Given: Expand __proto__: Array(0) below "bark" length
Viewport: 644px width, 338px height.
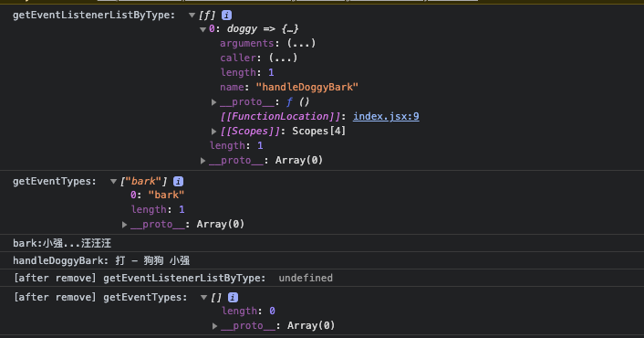Looking at the screenshot, I should click(124, 225).
